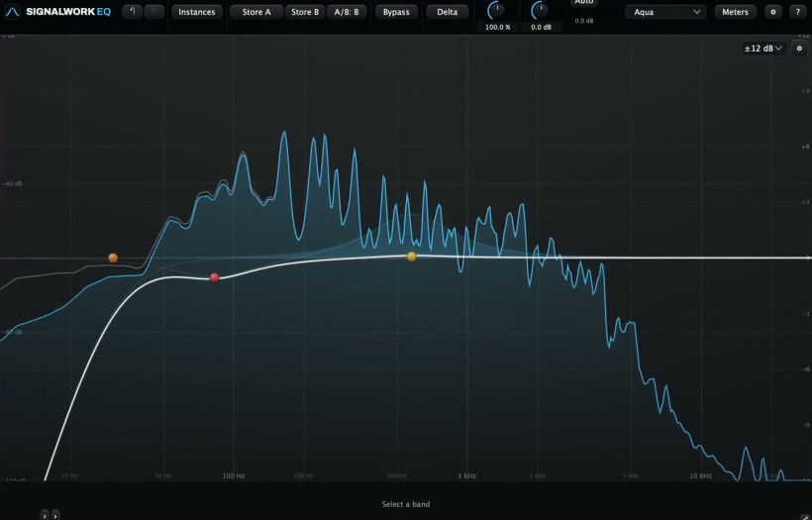Select the orange EQ band node

coord(113,258)
